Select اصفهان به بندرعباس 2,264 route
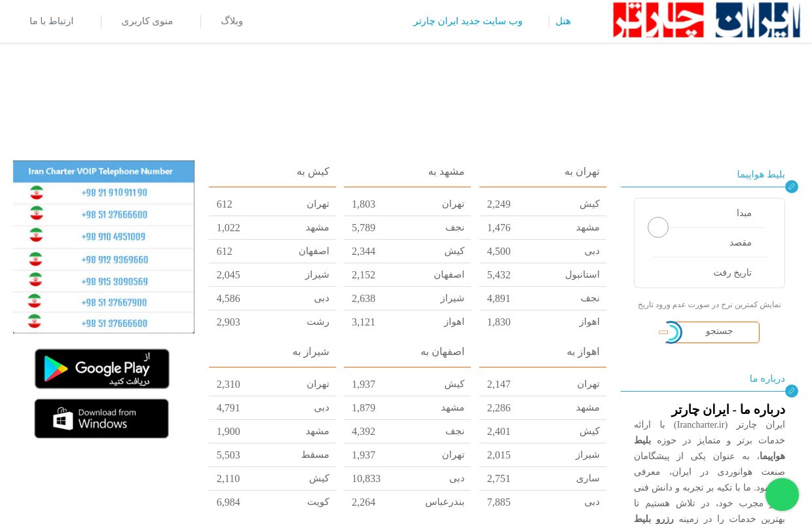The width and height of the screenshot is (812, 524). point(407,502)
